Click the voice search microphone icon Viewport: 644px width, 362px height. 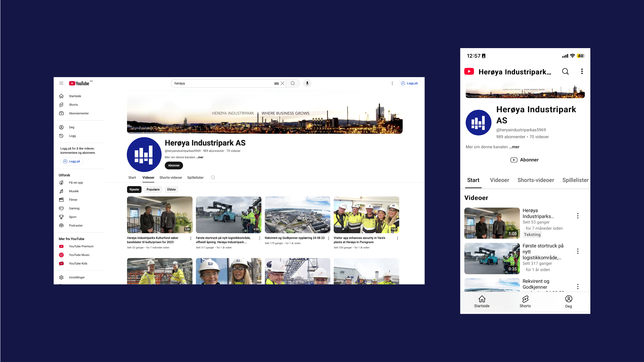tap(307, 83)
